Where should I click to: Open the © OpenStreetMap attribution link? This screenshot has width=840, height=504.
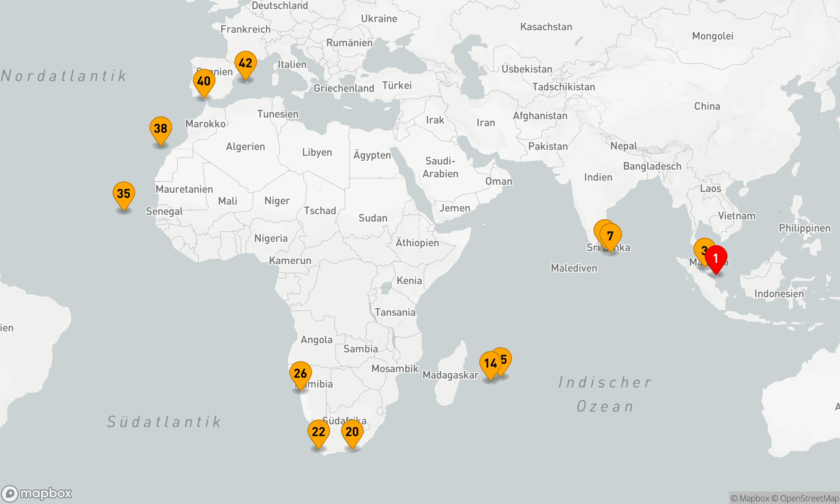coord(805,499)
